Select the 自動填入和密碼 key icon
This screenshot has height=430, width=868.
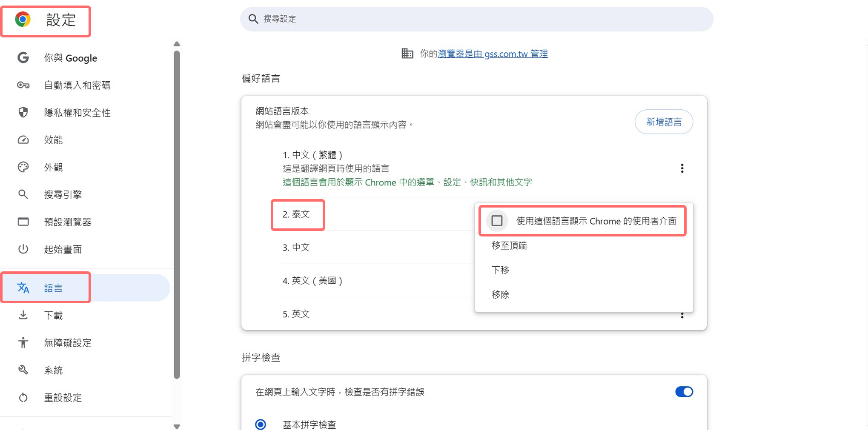coord(23,85)
